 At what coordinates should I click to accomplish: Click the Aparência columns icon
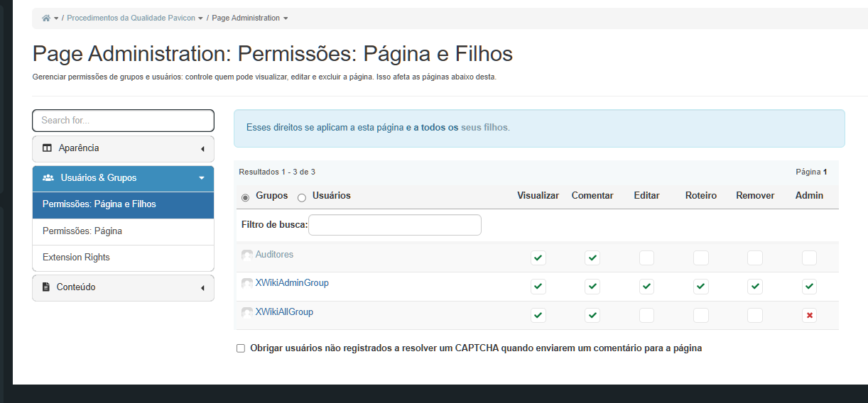point(48,148)
